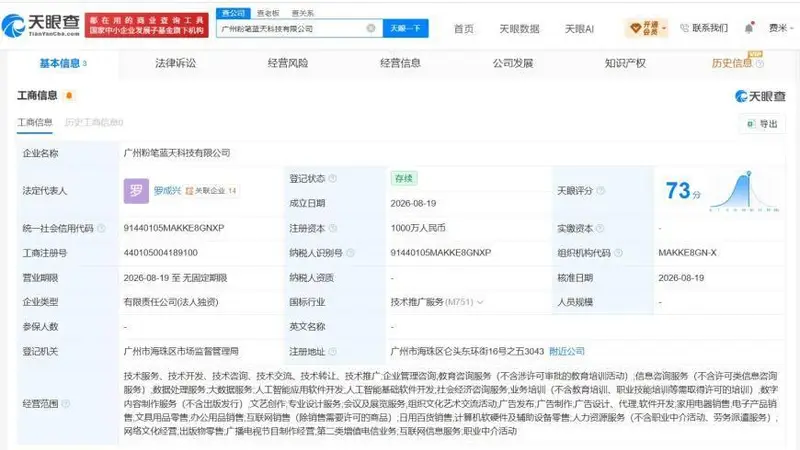Click registration number 440105004189100
Viewport: 800px width, 450px height.
tap(160, 253)
